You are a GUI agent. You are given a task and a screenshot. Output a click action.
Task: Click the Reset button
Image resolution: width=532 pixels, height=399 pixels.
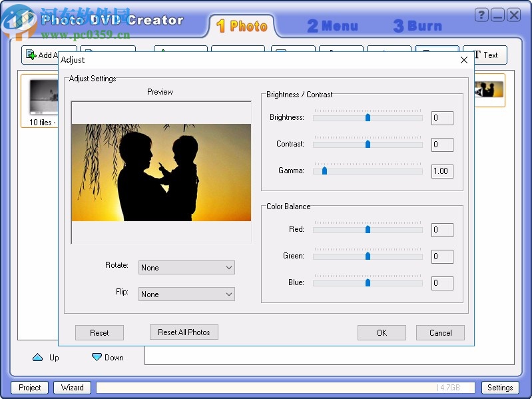coord(99,332)
